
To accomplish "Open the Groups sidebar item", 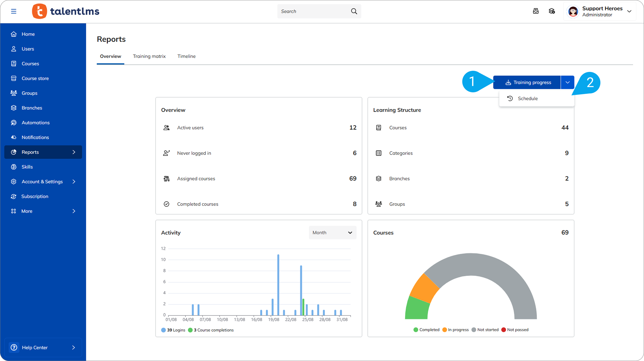I will click(x=29, y=93).
